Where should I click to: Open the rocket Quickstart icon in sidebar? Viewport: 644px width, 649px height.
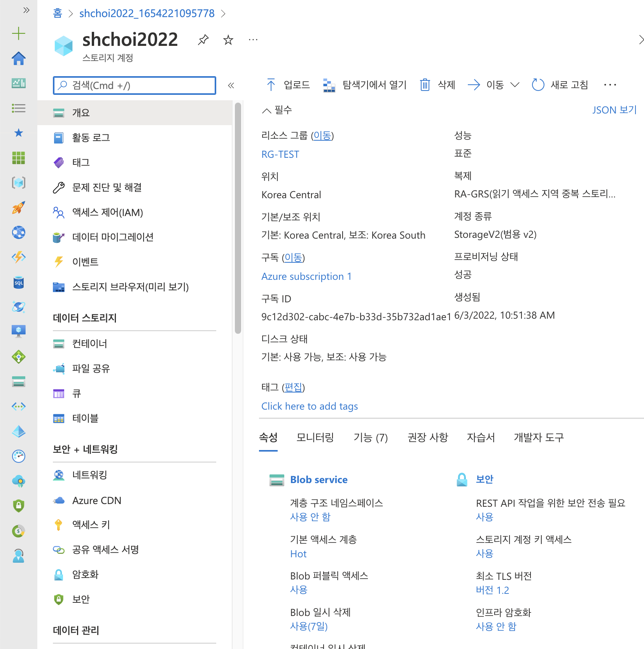tap(19, 208)
